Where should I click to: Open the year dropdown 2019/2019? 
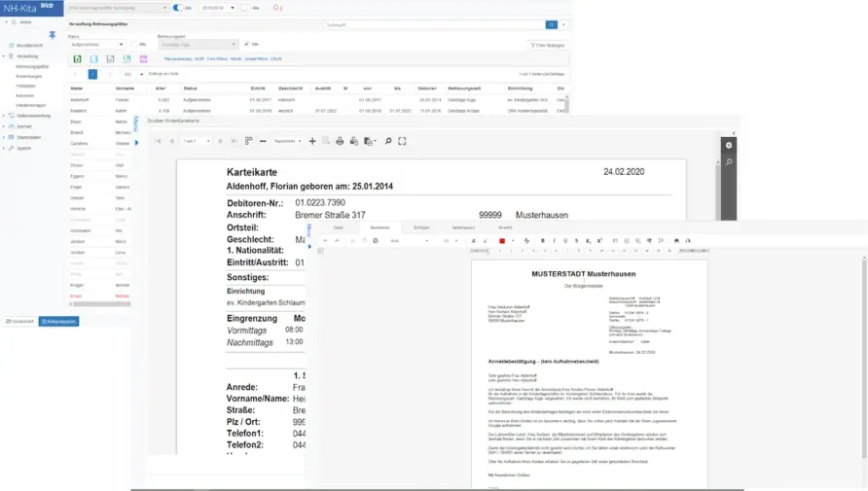(213, 7)
